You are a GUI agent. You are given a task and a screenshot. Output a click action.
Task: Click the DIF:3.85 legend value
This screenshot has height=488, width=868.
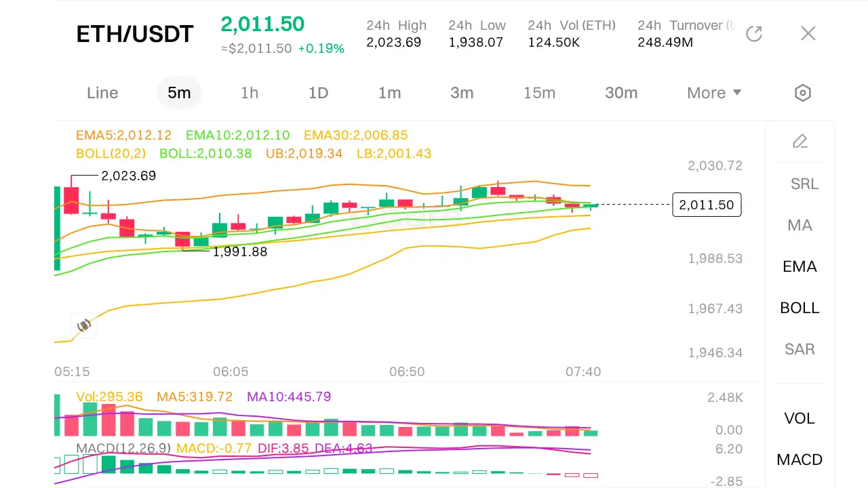(x=282, y=448)
